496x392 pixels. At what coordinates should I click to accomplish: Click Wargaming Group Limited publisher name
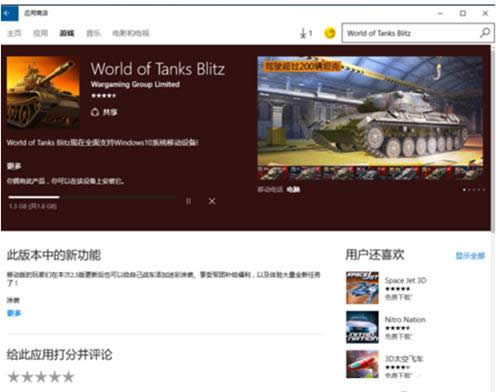point(135,84)
